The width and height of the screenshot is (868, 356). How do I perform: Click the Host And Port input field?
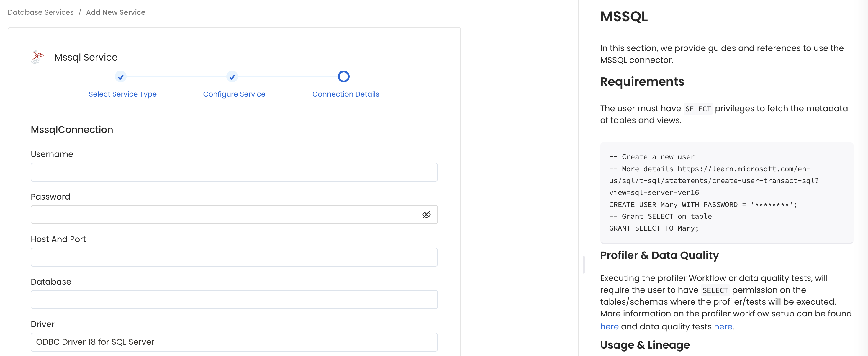point(234,257)
